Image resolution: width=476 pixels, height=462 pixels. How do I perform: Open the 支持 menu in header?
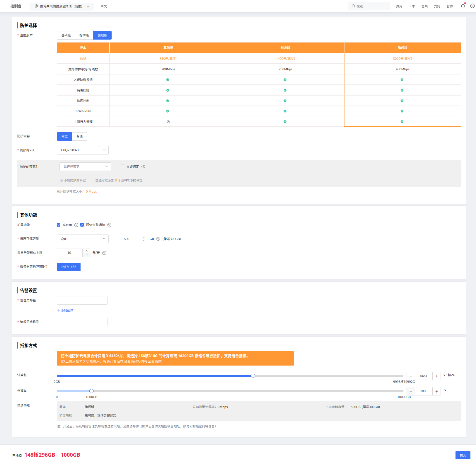437,6
